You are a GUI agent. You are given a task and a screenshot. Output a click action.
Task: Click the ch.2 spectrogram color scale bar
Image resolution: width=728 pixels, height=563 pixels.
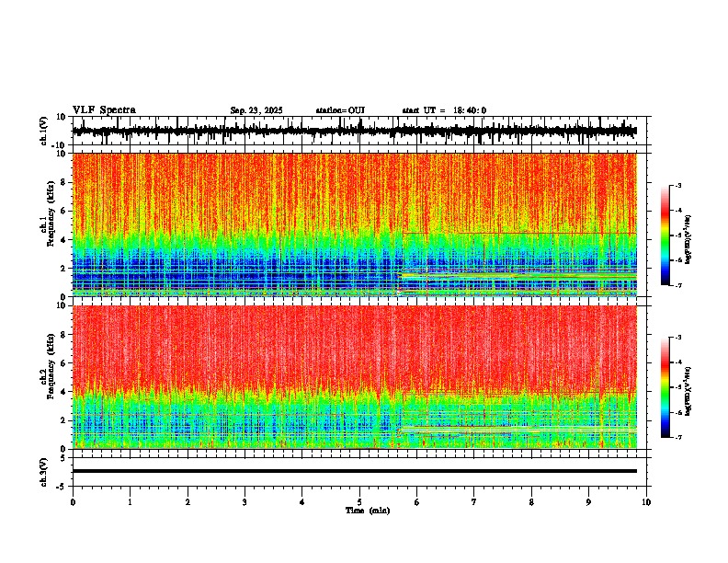click(665, 387)
